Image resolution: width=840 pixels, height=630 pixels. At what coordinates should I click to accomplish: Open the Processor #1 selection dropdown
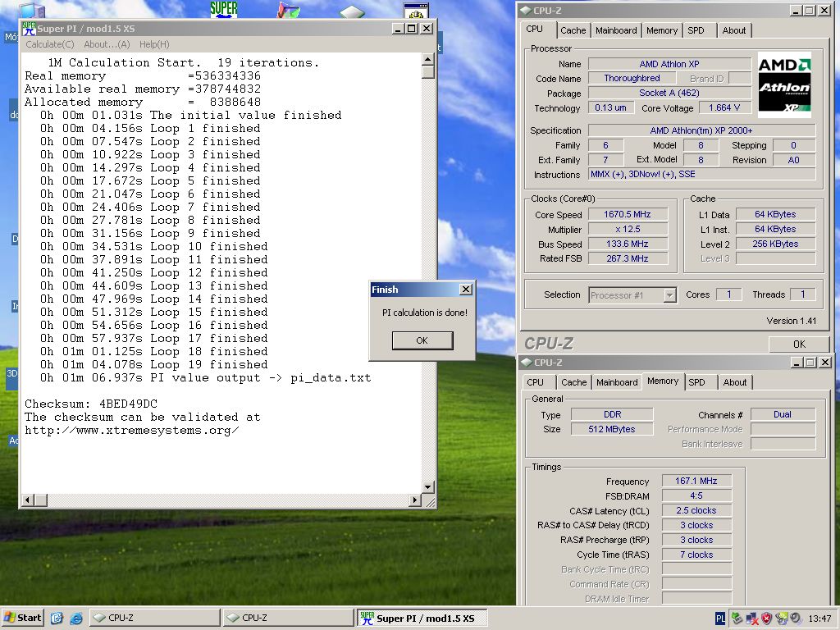coord(669,294)
